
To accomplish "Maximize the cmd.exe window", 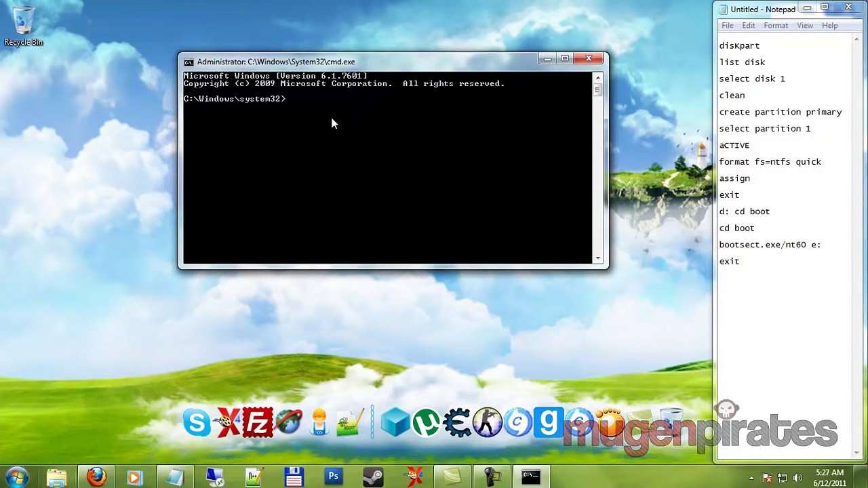I will tap(564, 58).
